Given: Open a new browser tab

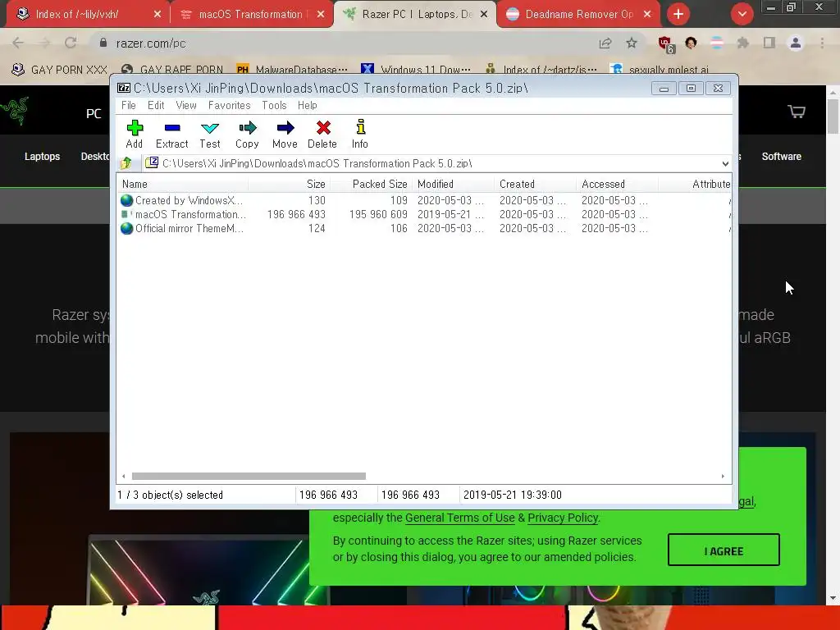Looking at the screenshot, I should click(678, 15).
